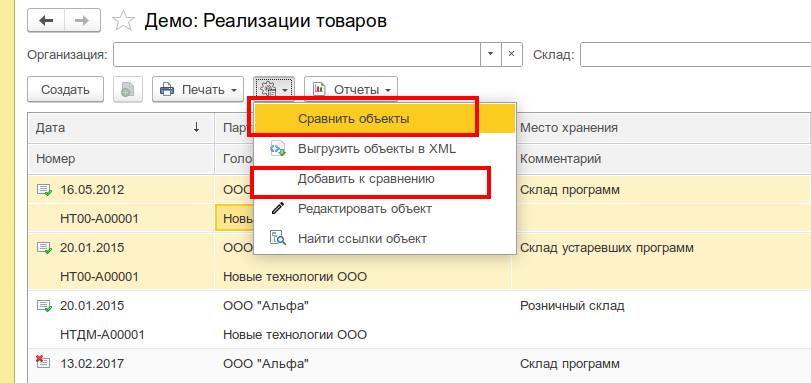Click ООО "Альфа" in the 13.02.2017 row
The height and width of the screenshot is (383, 811).
click(x=266, y=364)
